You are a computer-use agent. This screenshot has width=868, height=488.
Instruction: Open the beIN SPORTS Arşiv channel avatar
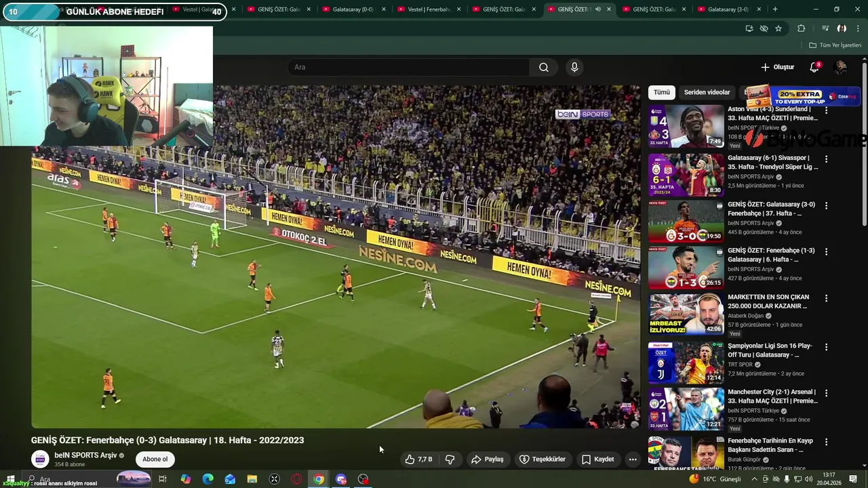tap(41, 459)
